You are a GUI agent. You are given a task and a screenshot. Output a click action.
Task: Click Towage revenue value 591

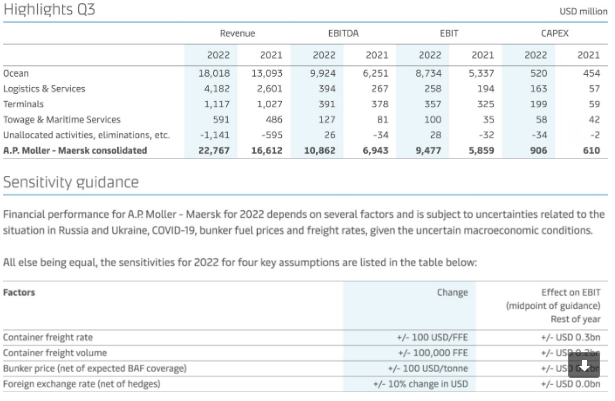click(221, 119)
